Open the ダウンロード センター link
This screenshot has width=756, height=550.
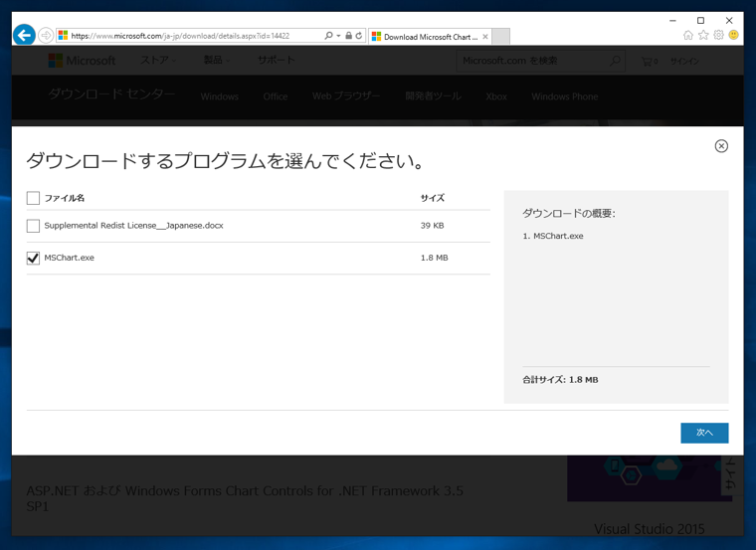coord(111,94)
